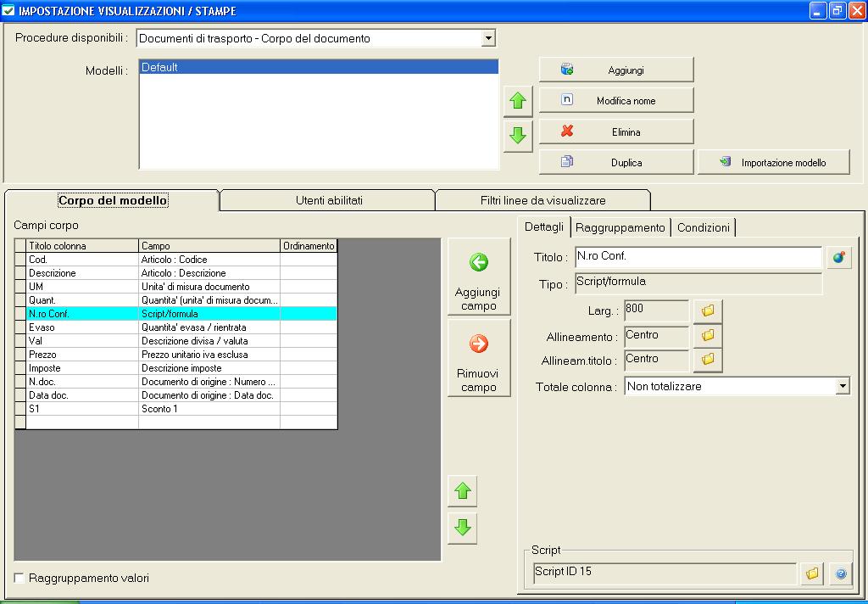Screen dimensions: 868x604
Task: Click the Importazione modello button
Action: (x=773, y=162)
